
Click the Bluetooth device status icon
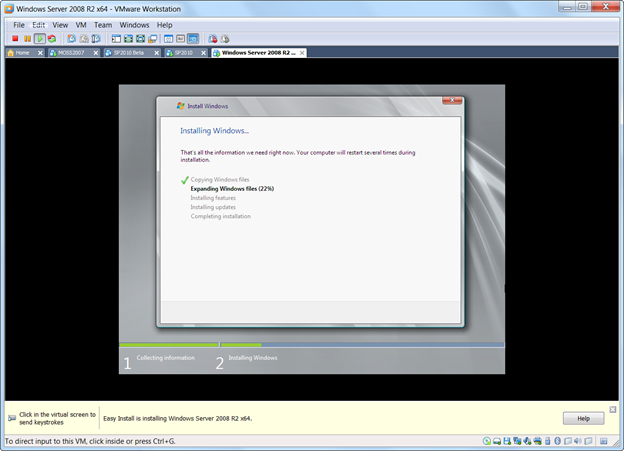558,441
